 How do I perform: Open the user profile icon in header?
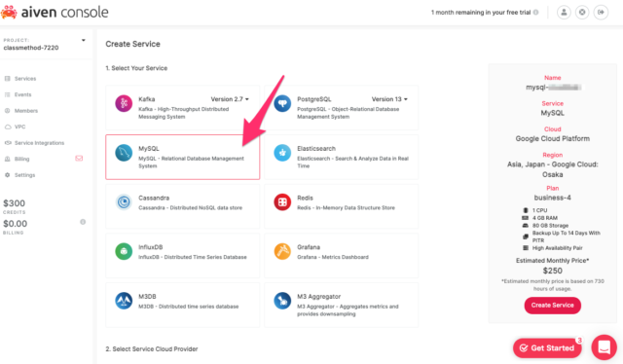click(x=564, y=13)
